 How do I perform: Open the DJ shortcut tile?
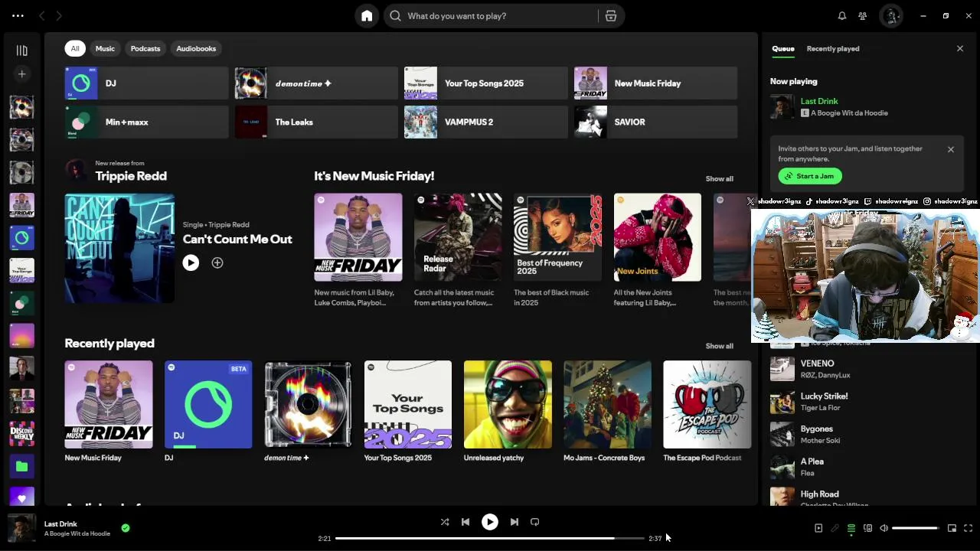(x=147, y=83)
